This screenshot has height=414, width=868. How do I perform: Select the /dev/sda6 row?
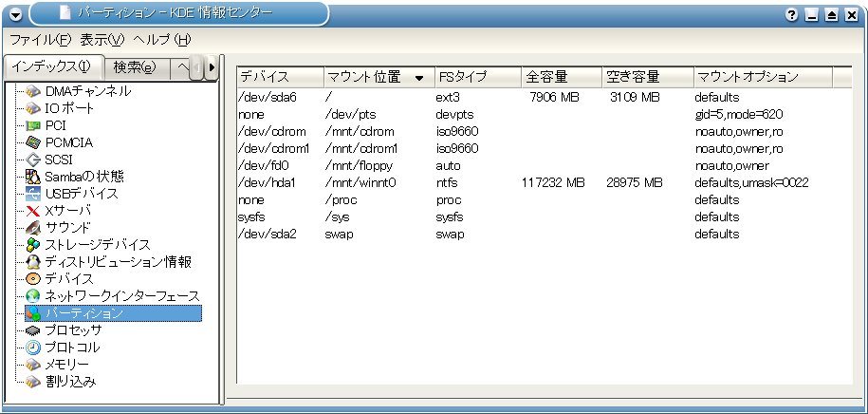545,98
